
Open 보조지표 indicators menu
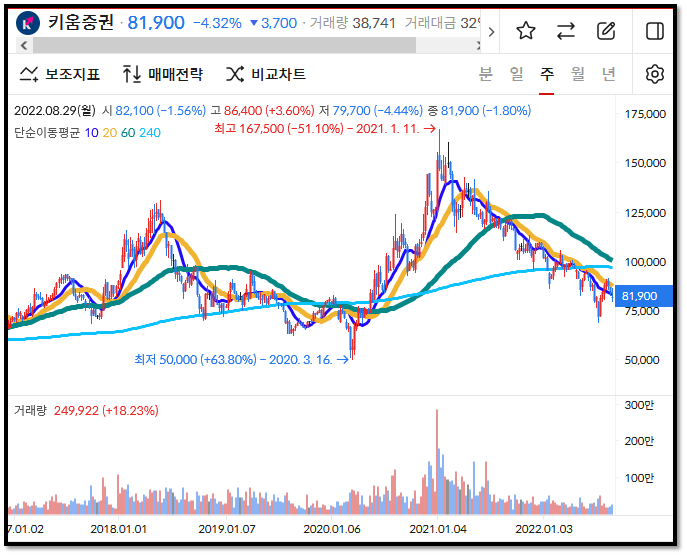coord(60,74)
